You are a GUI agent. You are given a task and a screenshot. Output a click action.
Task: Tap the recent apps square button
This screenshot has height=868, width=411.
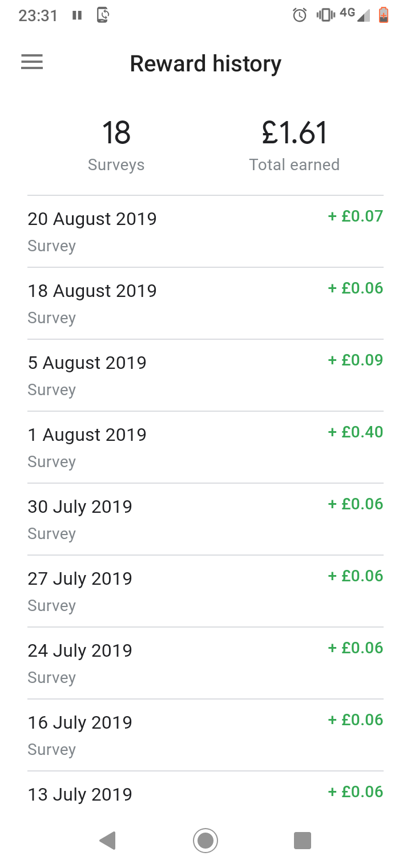[302, 841]
